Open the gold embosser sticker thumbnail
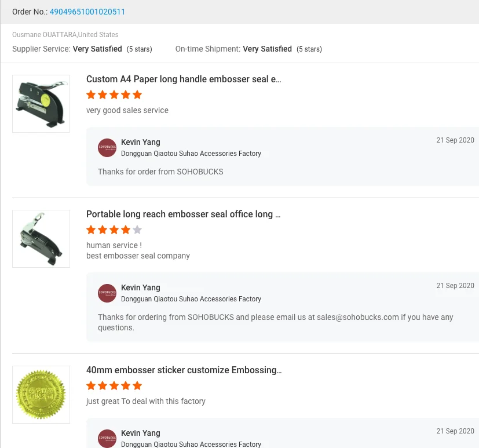 [41, 395]
